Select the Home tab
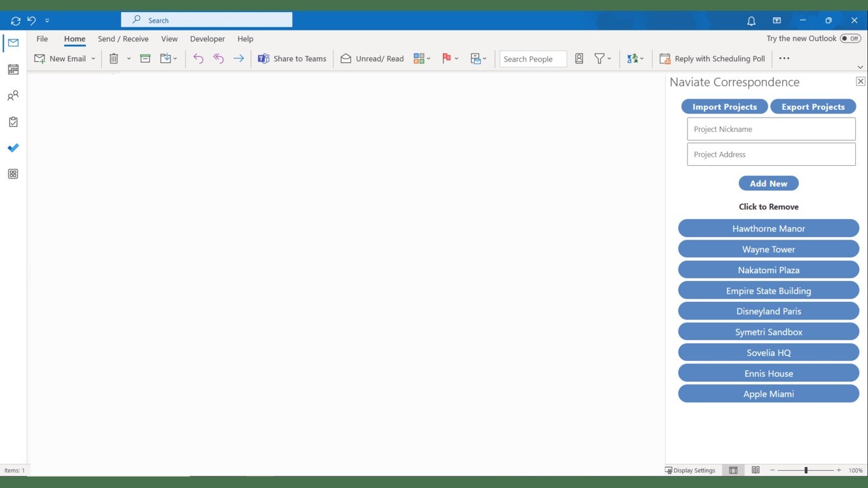 [x=74, y=39]
